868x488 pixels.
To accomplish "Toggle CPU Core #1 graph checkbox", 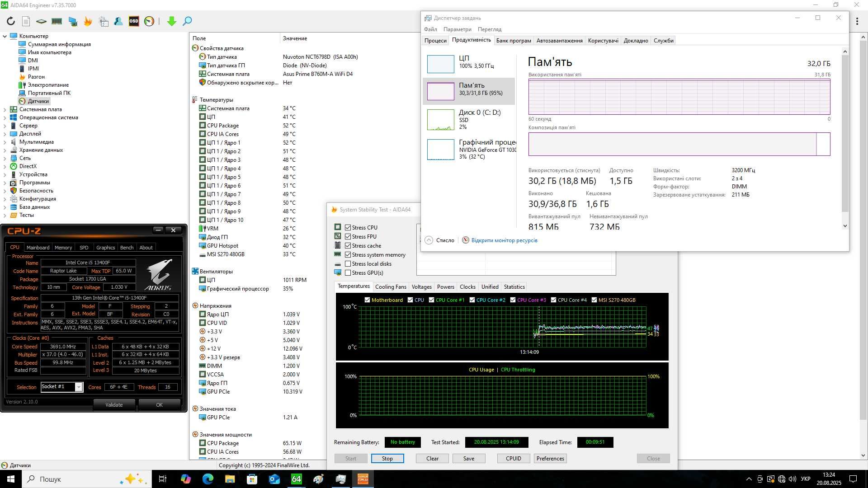I will (x=431, y=300).
